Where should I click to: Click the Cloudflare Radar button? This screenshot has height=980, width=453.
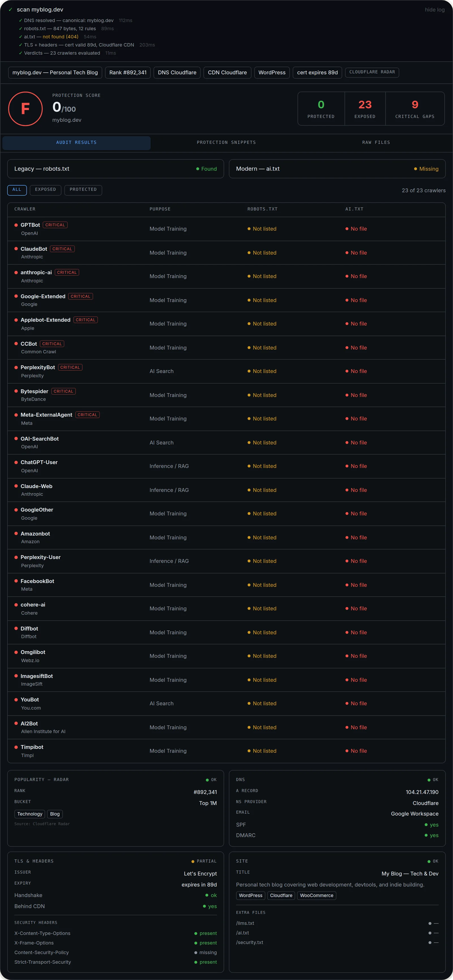(x=372, y=72)
